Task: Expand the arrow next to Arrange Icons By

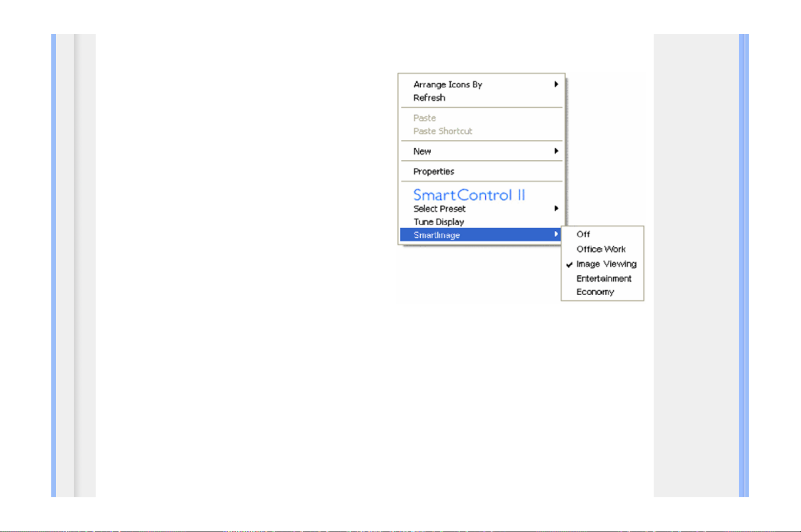Action: coord(556,84)
